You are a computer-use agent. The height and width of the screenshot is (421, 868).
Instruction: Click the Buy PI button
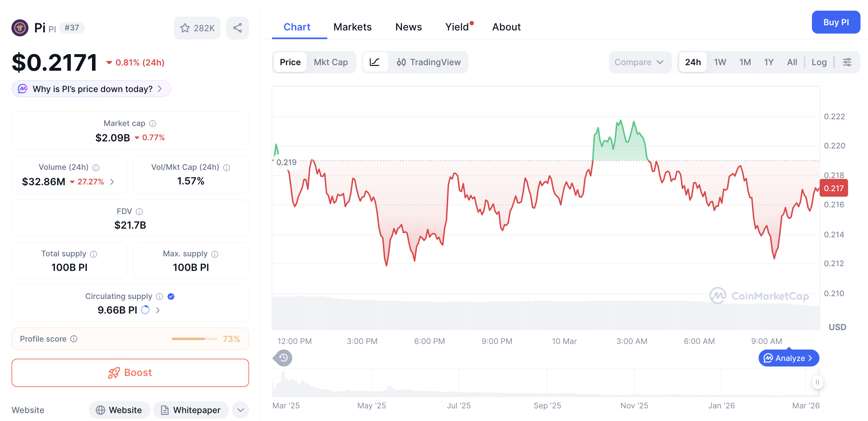coord(836,22)
